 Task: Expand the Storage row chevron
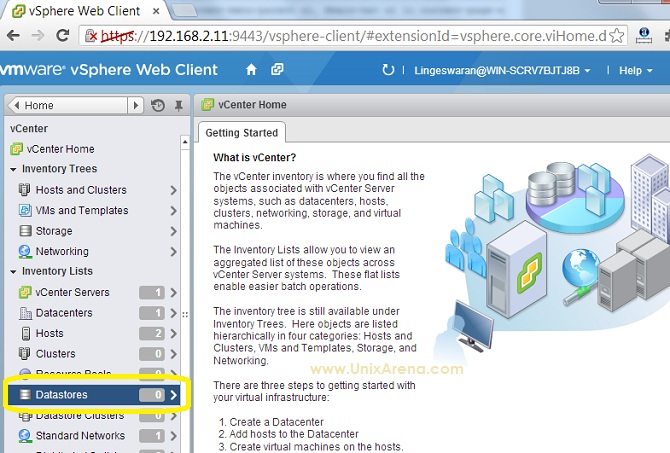click(x=173, y=231)
